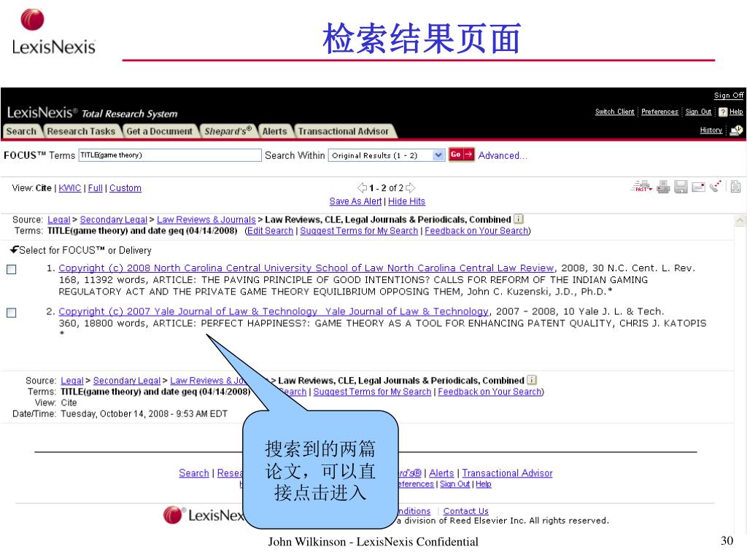747x560 pixels.
Task: Click lower Feedback on Your Search link
Action: (x=489, y=392)
